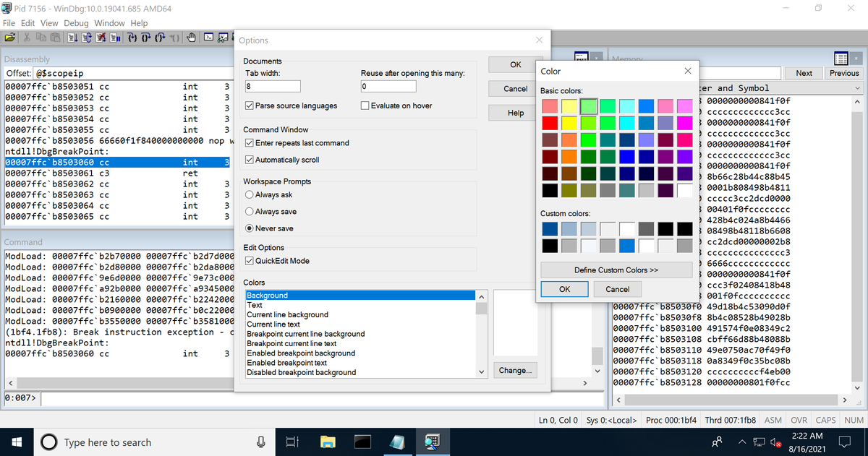Uncheck Parse source languages
The image size is (868, 456).
coord(249,105)
